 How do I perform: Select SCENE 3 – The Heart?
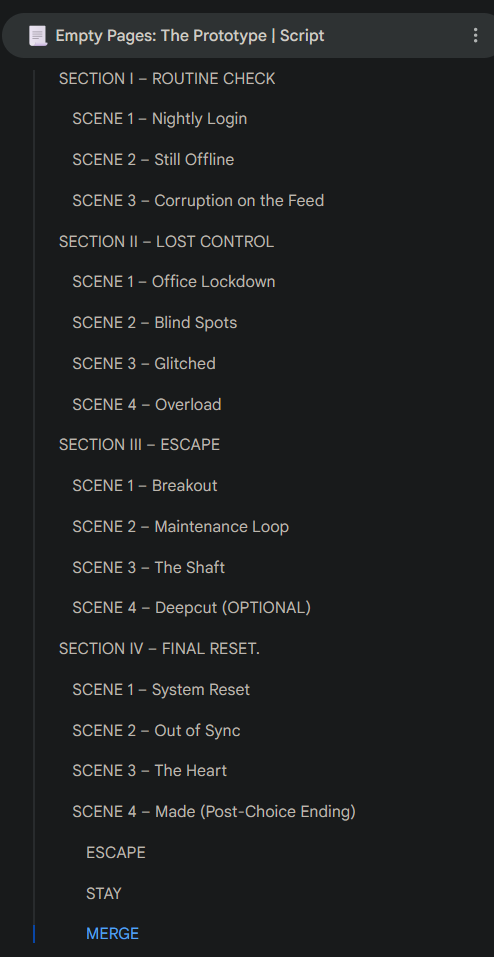tap(150, 771)
